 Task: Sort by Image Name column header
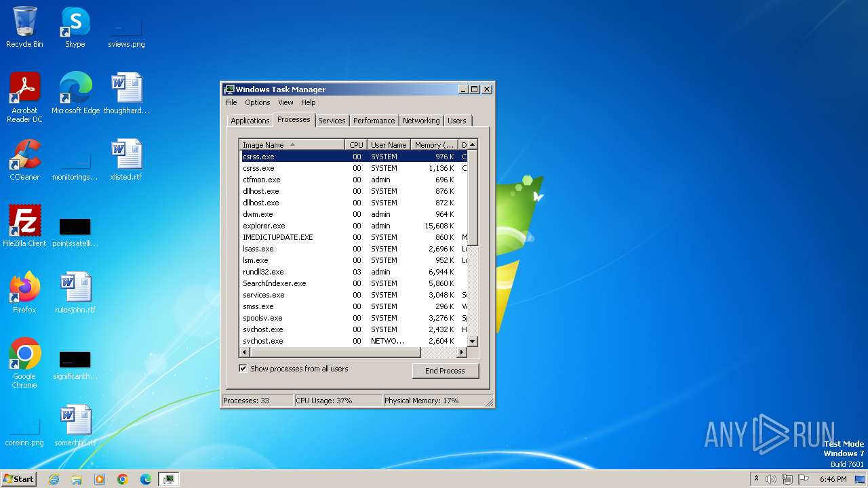[x=292, y=144]
